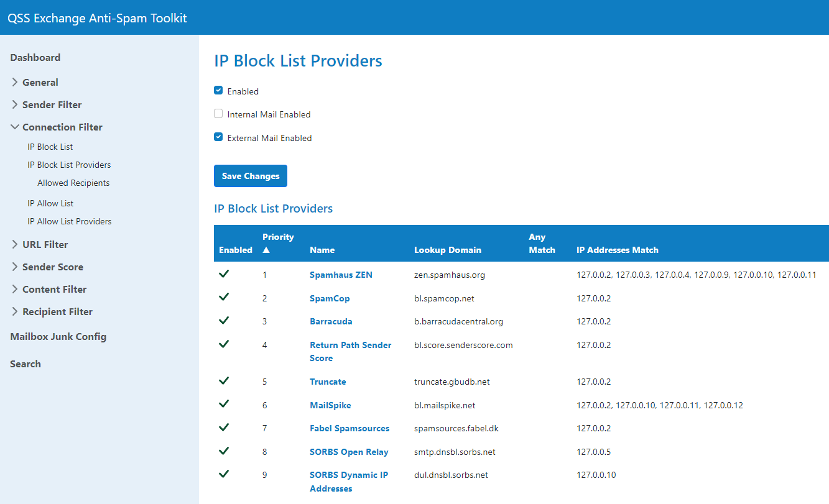Click the enabled checkmark in MailSpike row
Image resolution: width=829 pixels, height=504 pixels.
(x=224, y=404)
